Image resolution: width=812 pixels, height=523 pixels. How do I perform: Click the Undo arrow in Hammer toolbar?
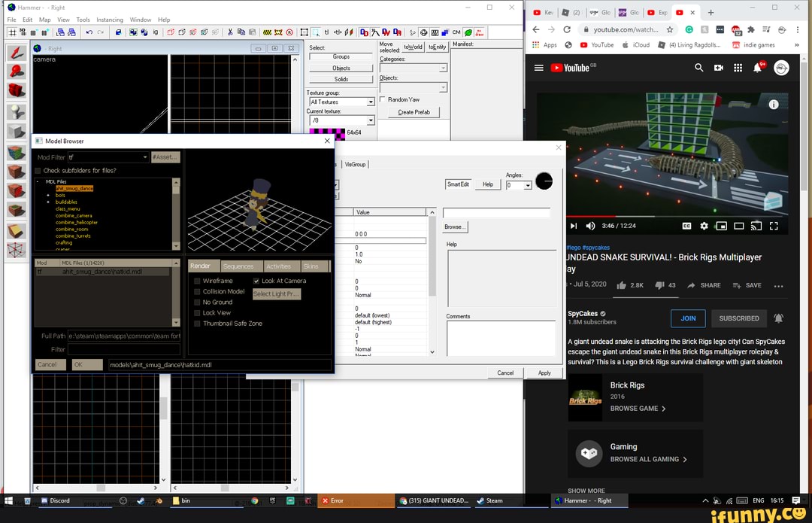pos(89,32)
